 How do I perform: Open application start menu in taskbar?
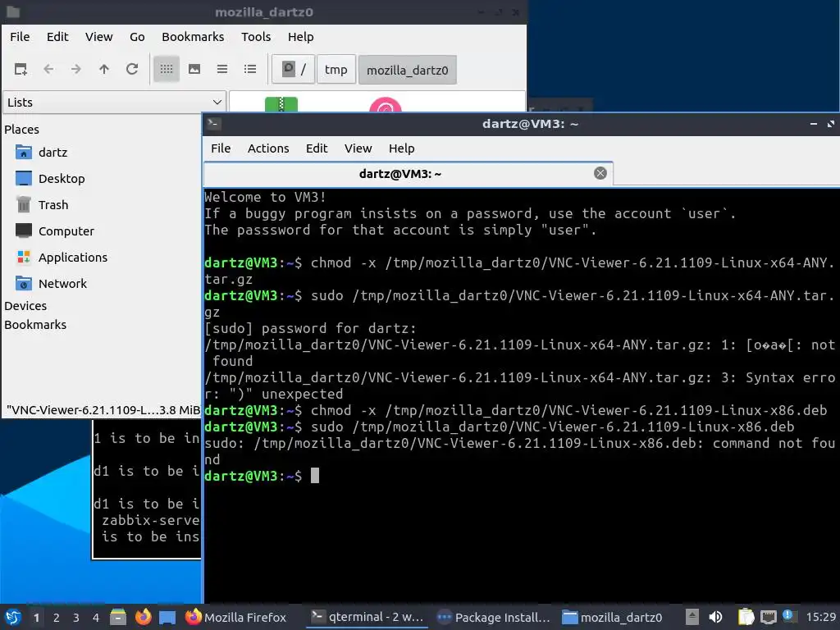click(x=13, y=617)
